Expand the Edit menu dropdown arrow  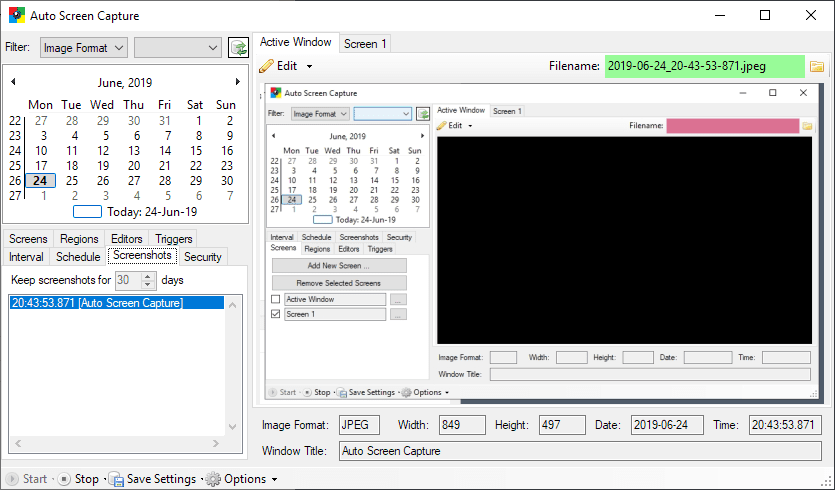coord(309,67)
